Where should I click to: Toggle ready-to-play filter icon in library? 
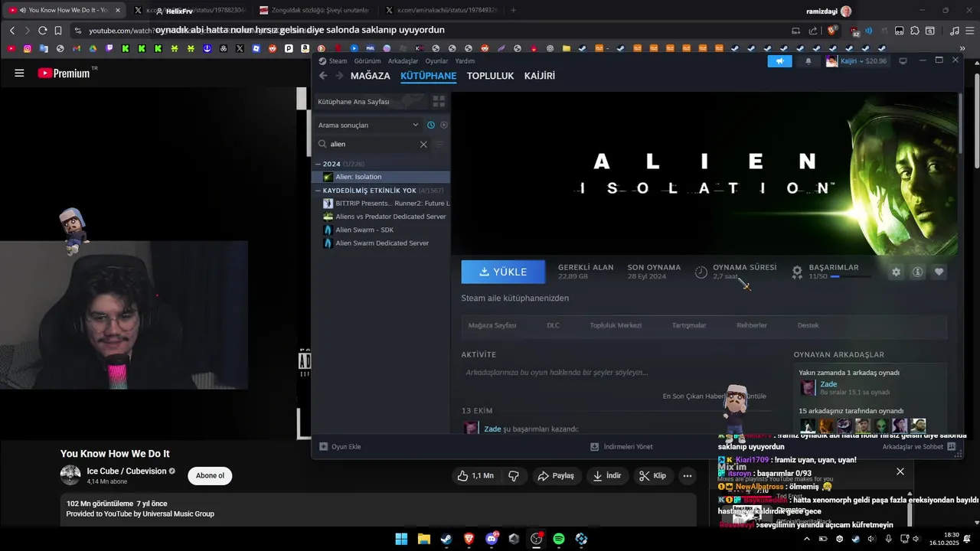coord(444,125)
